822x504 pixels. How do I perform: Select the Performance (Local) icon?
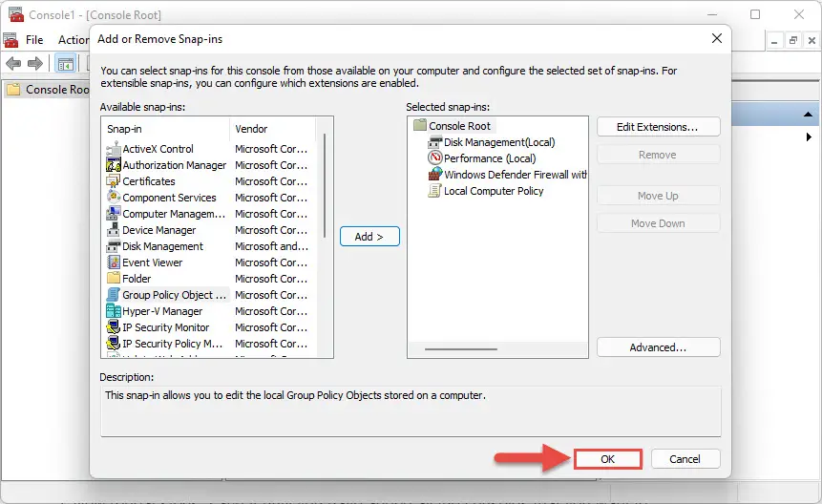435,158
